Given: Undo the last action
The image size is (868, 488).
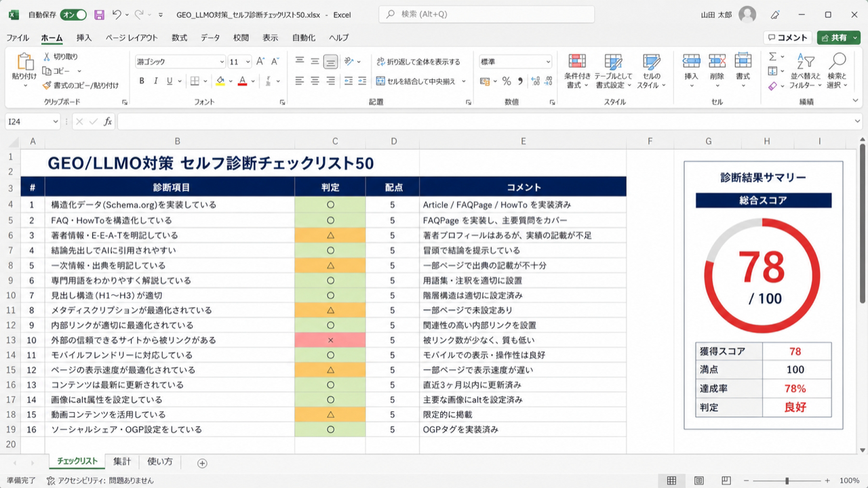Looking at the screenshot, I should (x=117, y=14).
